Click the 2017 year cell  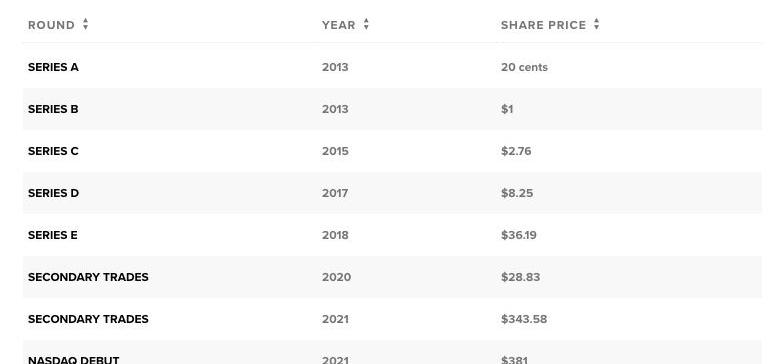[x=335, y=193]
